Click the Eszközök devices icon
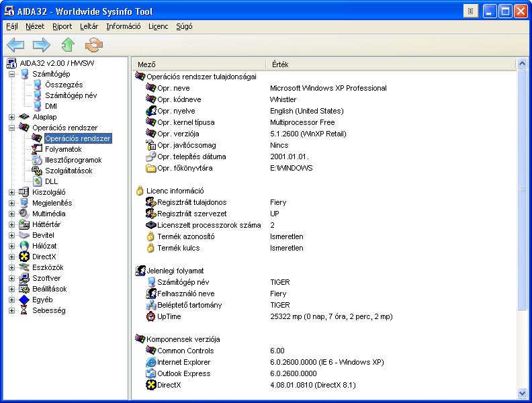Viewport: 532px width, 403px height. [x=24, y=267]
